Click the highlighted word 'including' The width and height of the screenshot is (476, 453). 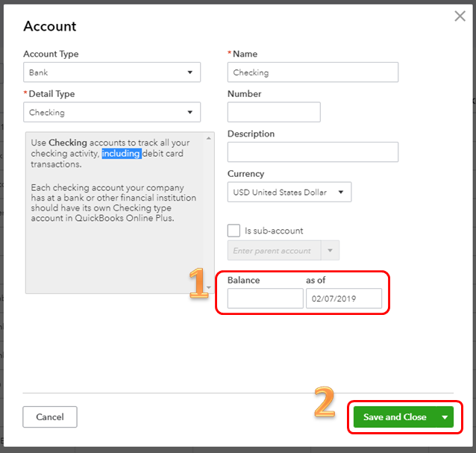[121, 154]
